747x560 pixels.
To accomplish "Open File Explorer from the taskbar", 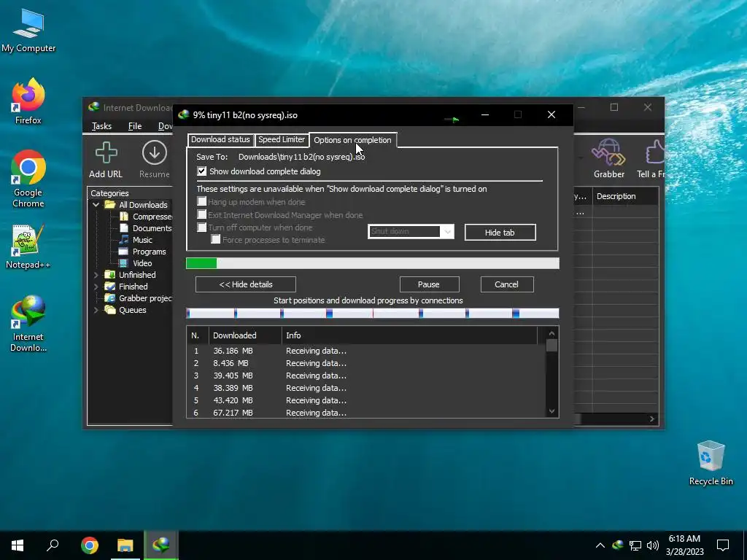I will [x=125, y=545].
